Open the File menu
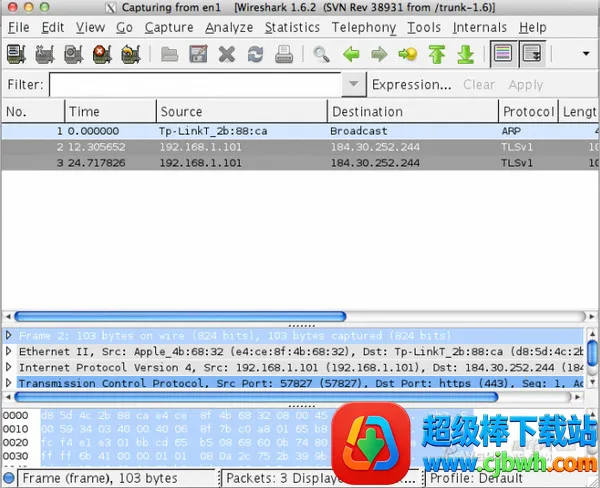This screenshot has height=488, width=600. (19, 28)
